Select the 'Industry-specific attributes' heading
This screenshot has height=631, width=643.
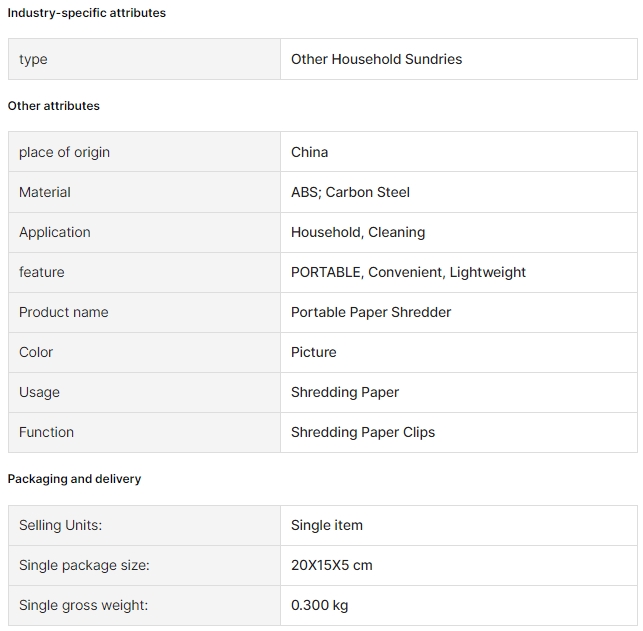(87, 13)
